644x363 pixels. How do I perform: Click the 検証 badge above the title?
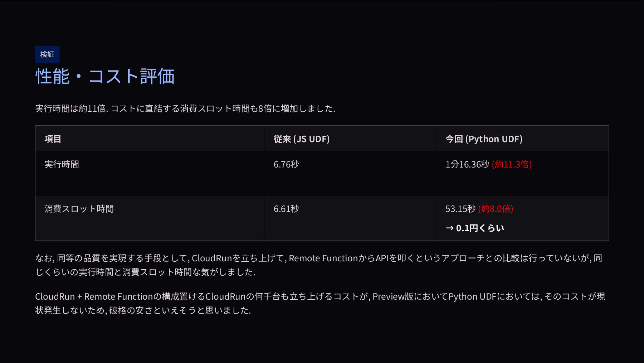(x=47, y=54)
